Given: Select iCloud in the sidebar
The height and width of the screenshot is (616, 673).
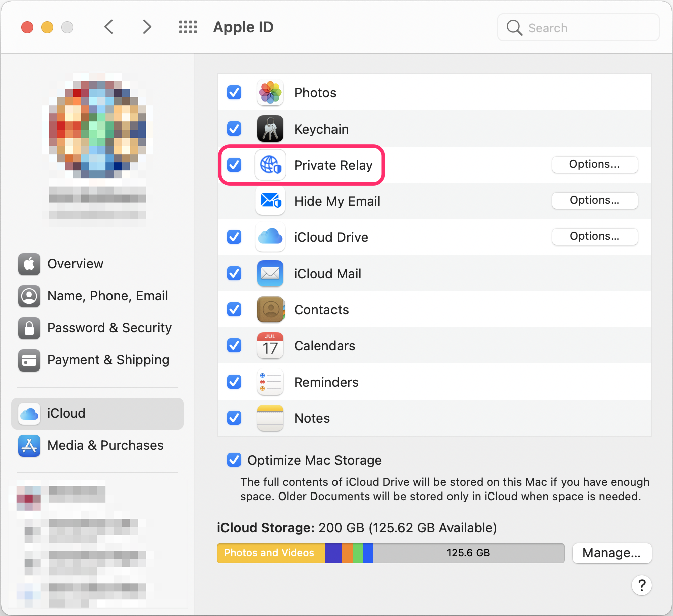Looking at the screenshot, I should pyautogui.click(x=97, y=414).
